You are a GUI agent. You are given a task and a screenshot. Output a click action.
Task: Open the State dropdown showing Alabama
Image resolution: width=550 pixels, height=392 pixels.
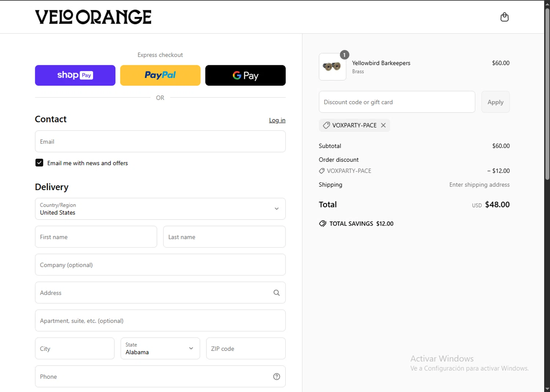tap(160, 348)
